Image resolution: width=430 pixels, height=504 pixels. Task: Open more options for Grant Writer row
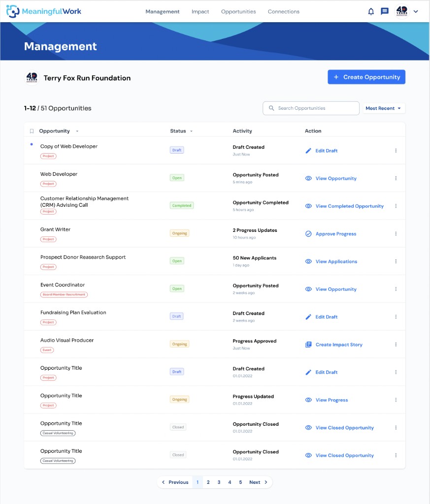tap(396, 234)
